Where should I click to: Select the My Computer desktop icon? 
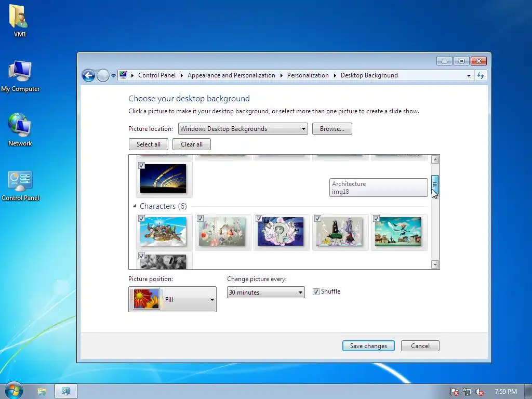20,76
